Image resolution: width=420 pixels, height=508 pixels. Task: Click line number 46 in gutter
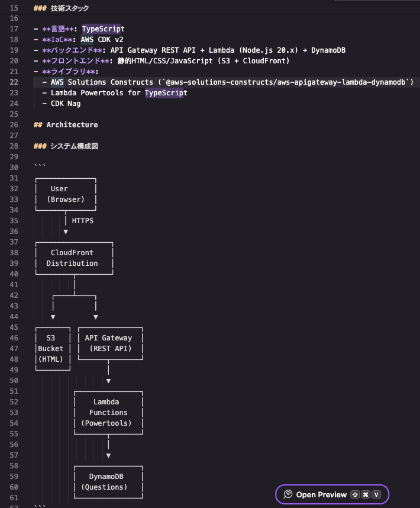tap(14, 338)
